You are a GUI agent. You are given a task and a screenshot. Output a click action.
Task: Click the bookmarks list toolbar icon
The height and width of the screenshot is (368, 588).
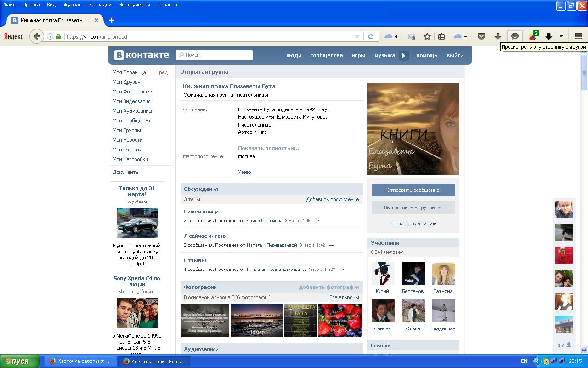pos(441,36)
